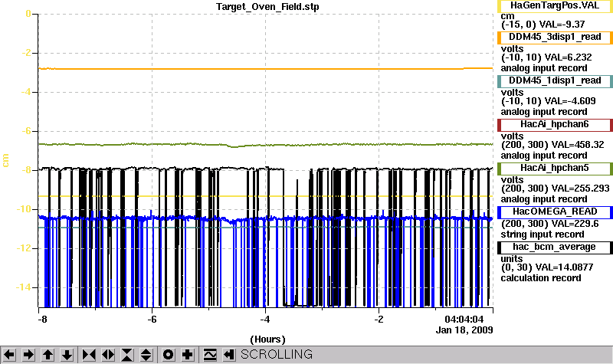Select the DDM45_3disp1_read curve legend
The height and width of the screenshot is (364, 613).
(x=555, y=37)
